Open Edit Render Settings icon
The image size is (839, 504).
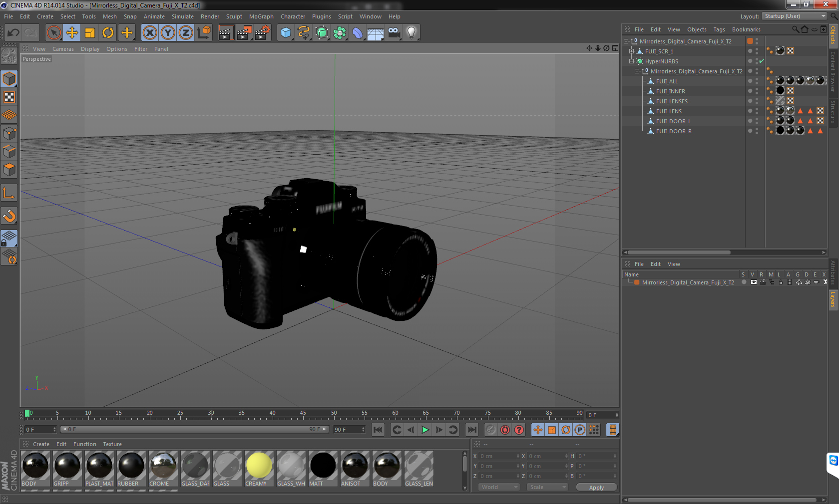[x=262, y=33]
